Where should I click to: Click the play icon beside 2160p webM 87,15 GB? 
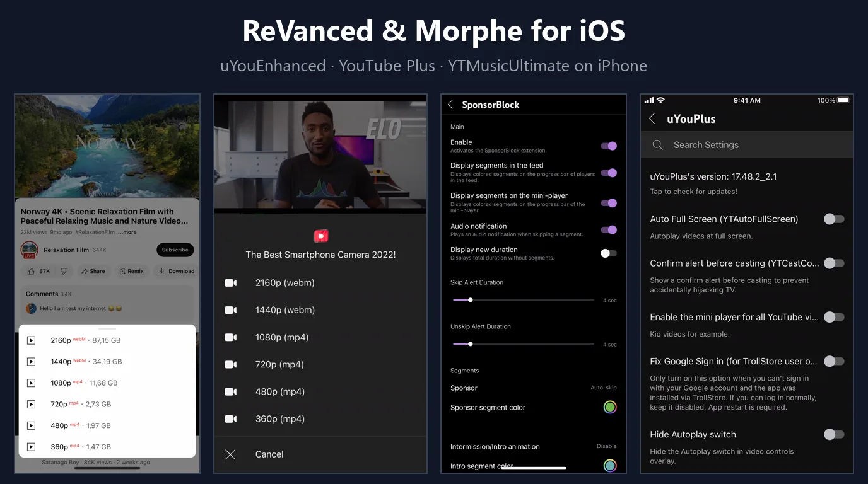pyautogui.click(x=31, y=340)
